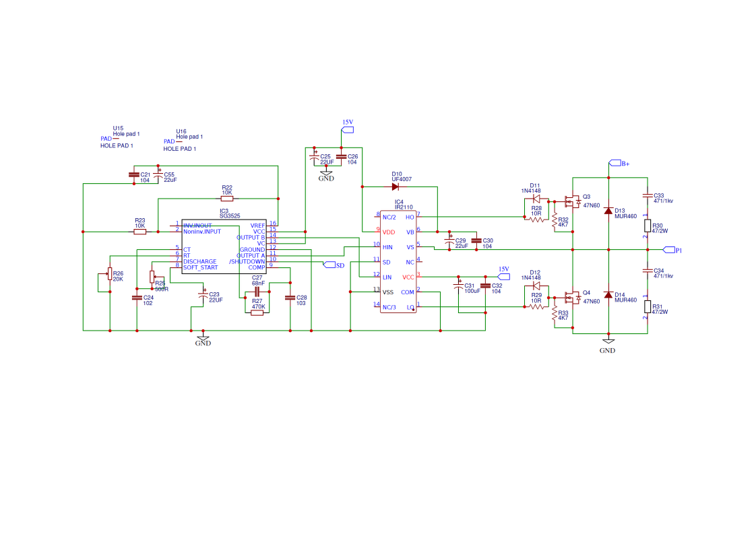Select the C25 22UF capacitor symbol
756x534 pixels.
coord(315,157)
